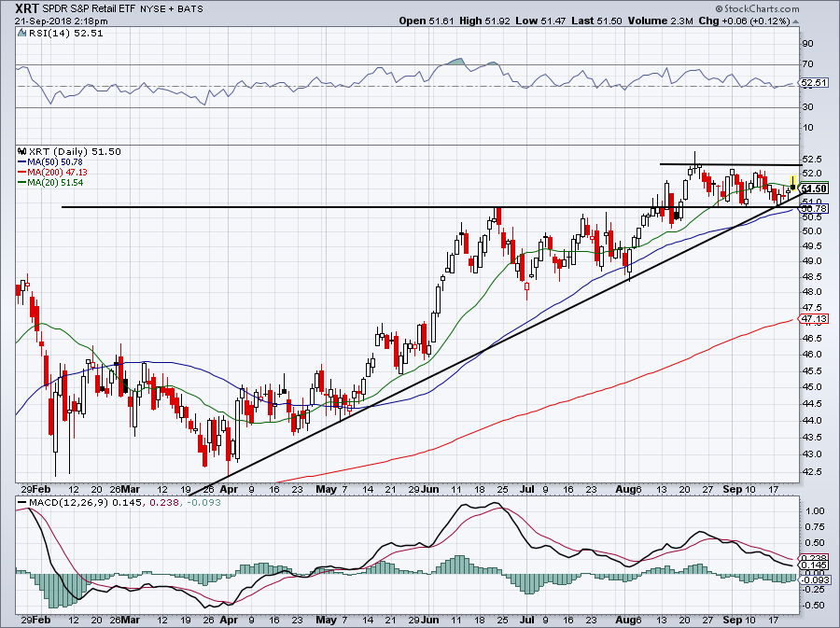840x628 pixels.
Task: Click the RSI line icon beside RSI(14)
Action: [21, 33]
